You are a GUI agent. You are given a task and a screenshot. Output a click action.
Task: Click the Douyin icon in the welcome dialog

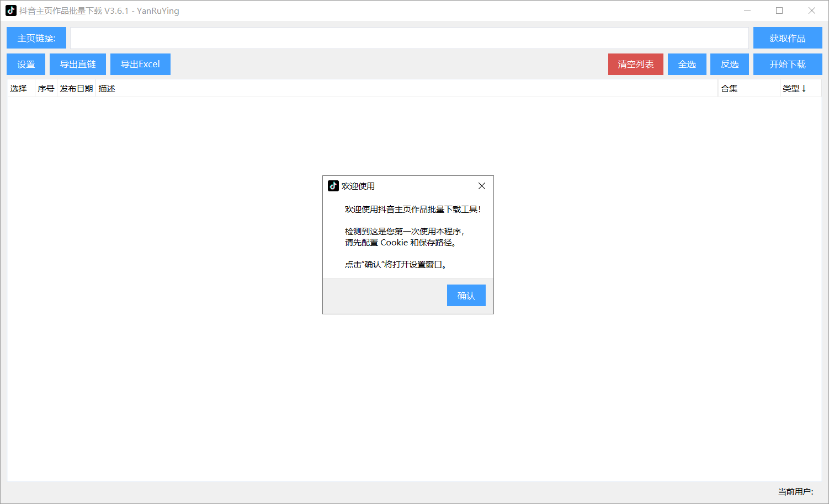[x=332, y=186]
